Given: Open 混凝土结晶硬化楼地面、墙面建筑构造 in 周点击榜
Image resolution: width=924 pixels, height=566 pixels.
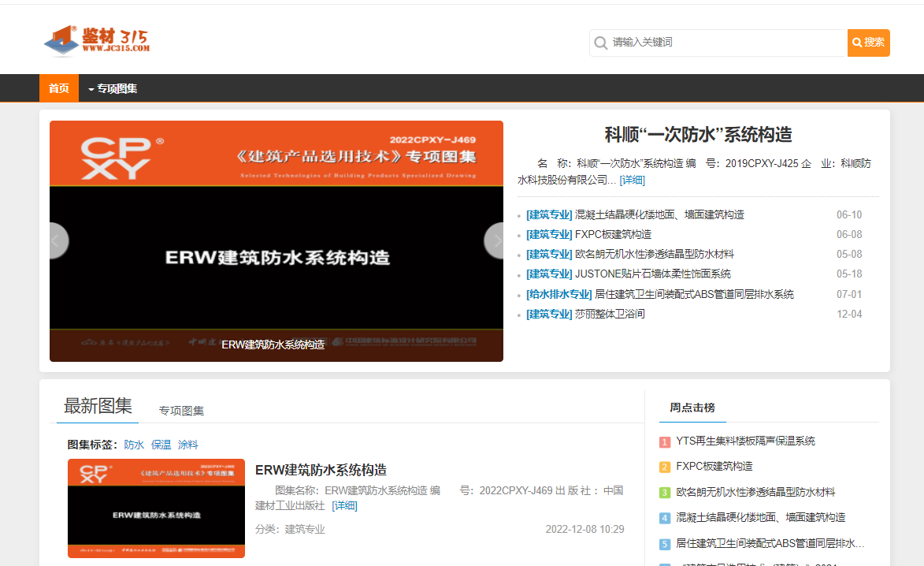Looking at the screenshot, I should click(761, 518).
